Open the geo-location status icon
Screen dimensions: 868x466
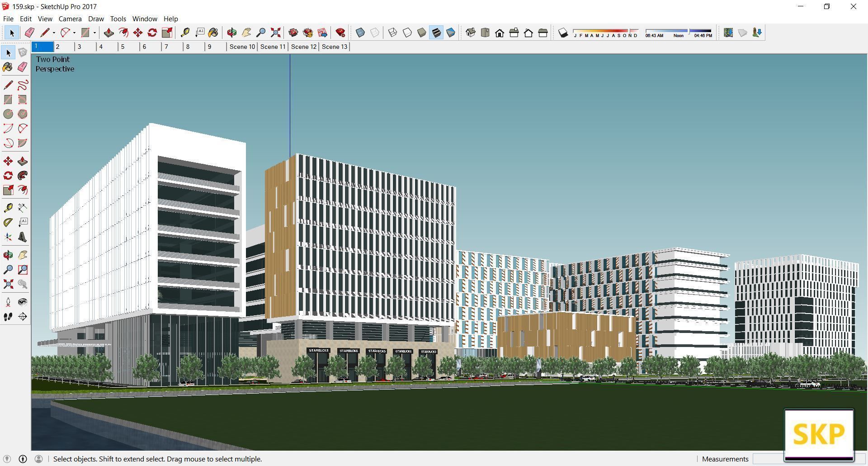pyautogui.click(x=7, y=459)
